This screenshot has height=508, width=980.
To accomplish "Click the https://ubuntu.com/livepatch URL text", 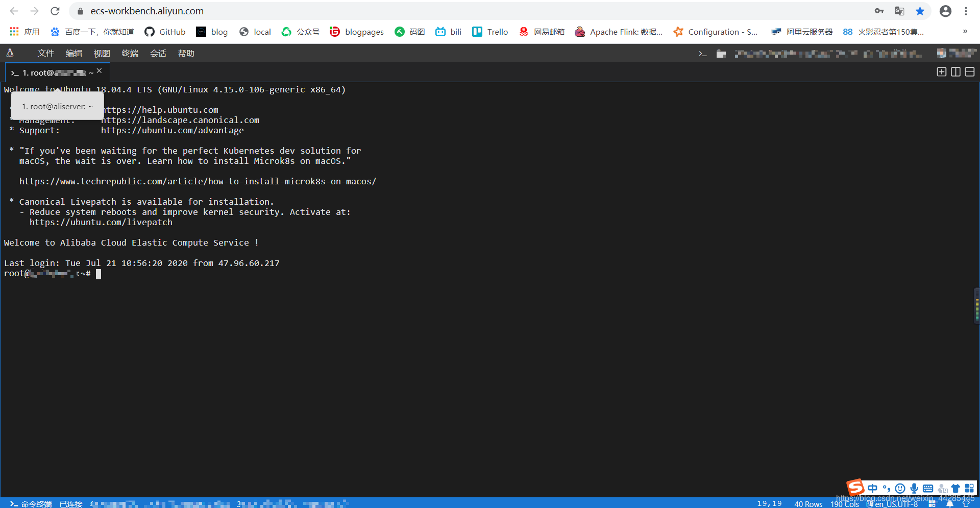I will click(x=101, y=222).
